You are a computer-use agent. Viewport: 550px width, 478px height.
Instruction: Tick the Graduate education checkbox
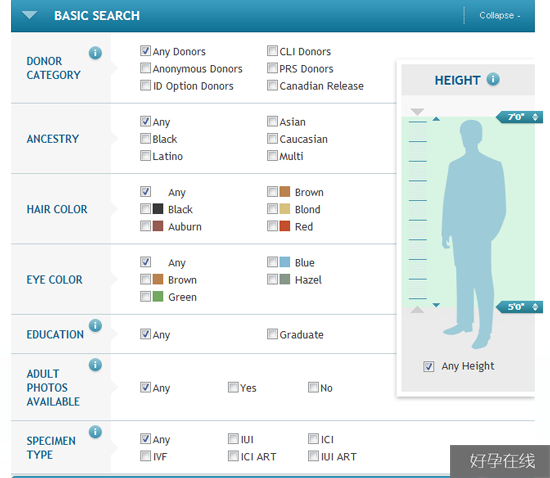point(272,334)
